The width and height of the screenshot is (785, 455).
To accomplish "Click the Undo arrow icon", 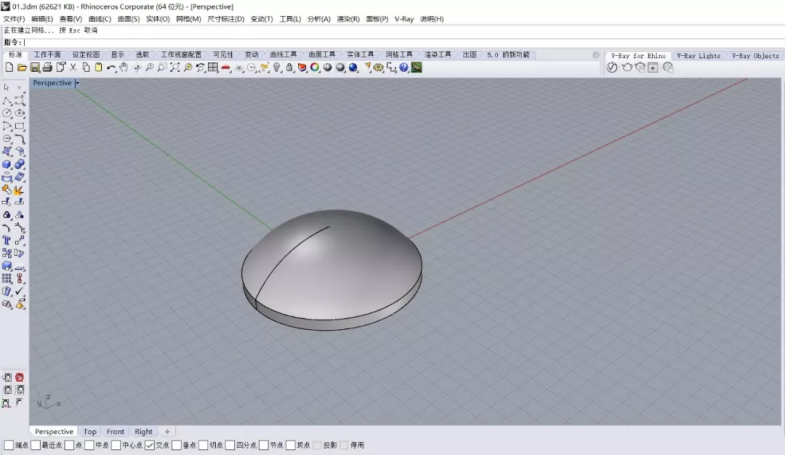I will (x=111, y=67).
